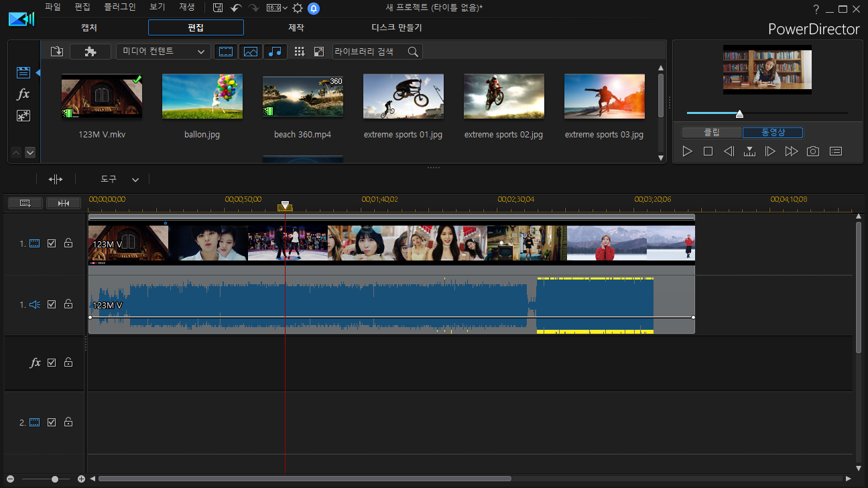
Task: Select the extreme sports 01.jpg thumbnail
Action: pos(404,97)
